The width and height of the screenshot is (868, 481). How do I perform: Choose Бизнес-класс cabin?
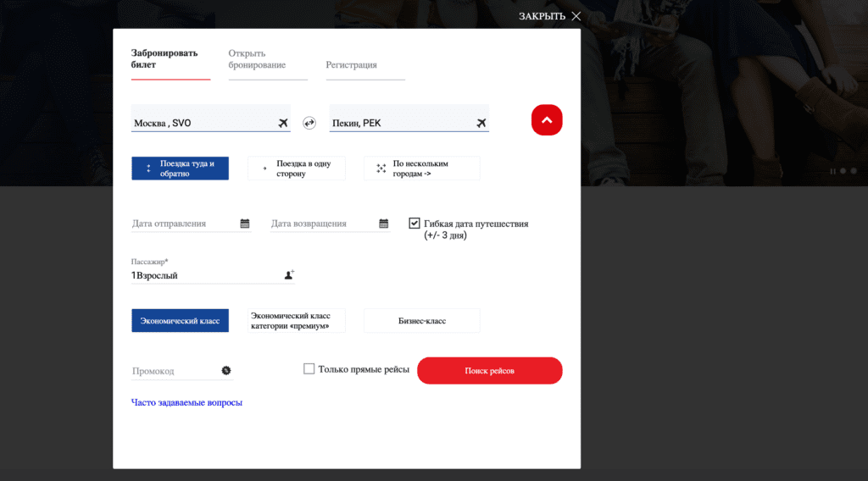tap(422, 321)
